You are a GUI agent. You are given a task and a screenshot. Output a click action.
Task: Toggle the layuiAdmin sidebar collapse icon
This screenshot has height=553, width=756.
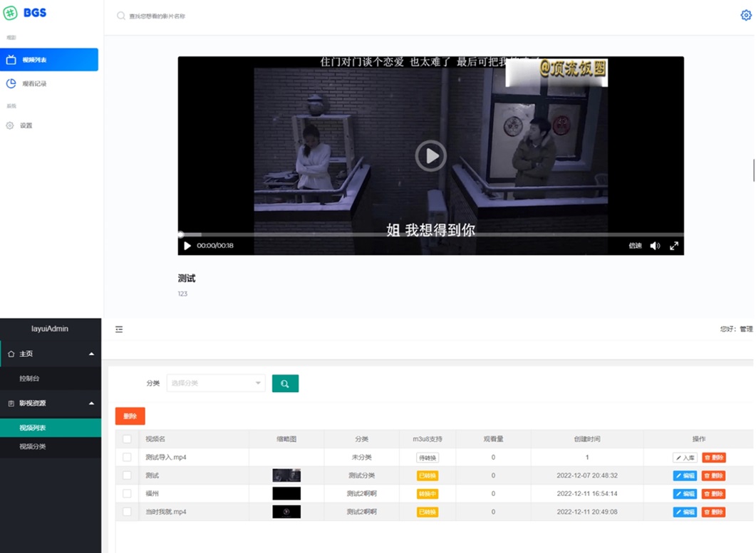pyautogui.click(x=119, y=329)
